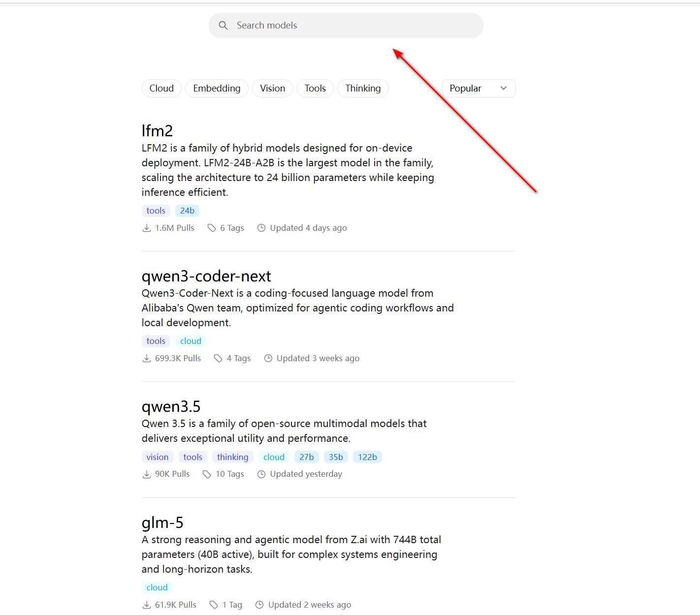Select the Tools filter tab
Image resolution: width=700 pixels, height=615 pixels.
(x=315, y=89)
